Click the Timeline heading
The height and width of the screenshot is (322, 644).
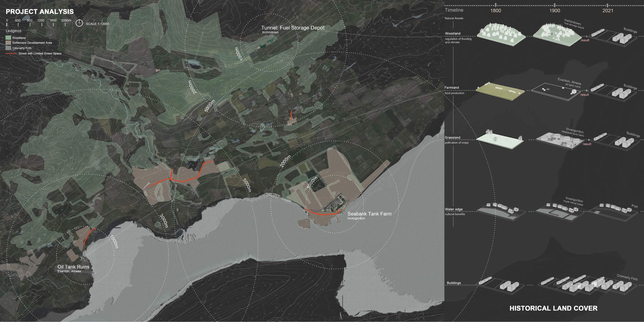point(454,10)
